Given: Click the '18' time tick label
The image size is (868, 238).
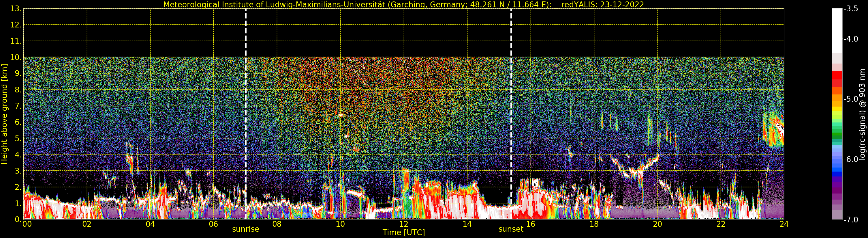Looking at the screenshot, I should [x=594, y=224].
